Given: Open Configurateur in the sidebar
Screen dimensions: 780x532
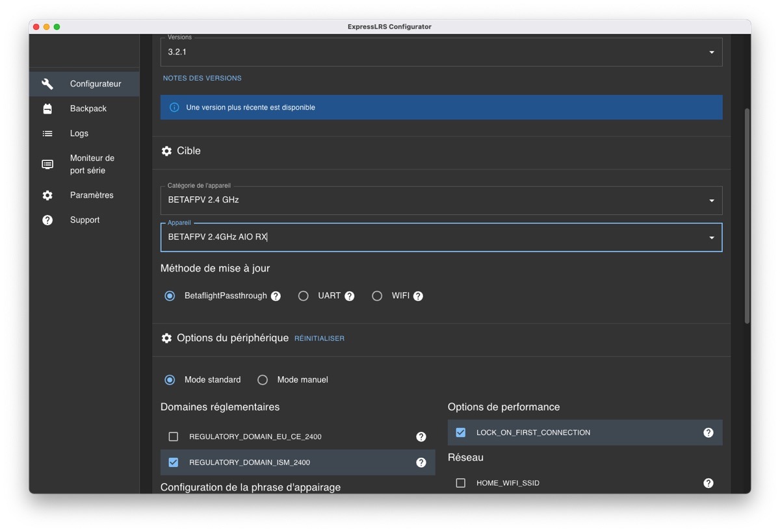Looking at the screenshot, I should click(84, 84).
